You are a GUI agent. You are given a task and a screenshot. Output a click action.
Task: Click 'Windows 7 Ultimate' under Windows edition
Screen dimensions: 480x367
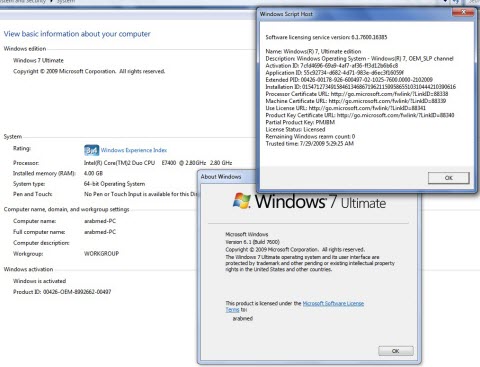pos(38,60)
